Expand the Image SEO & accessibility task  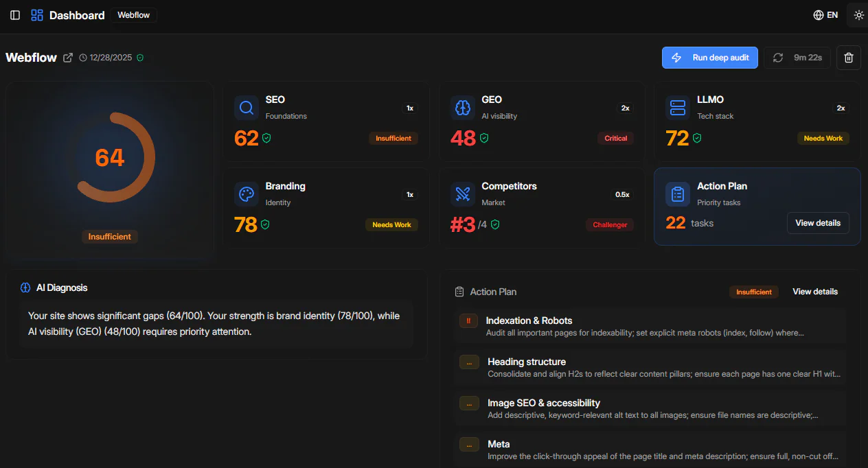(x=544, y=403)
